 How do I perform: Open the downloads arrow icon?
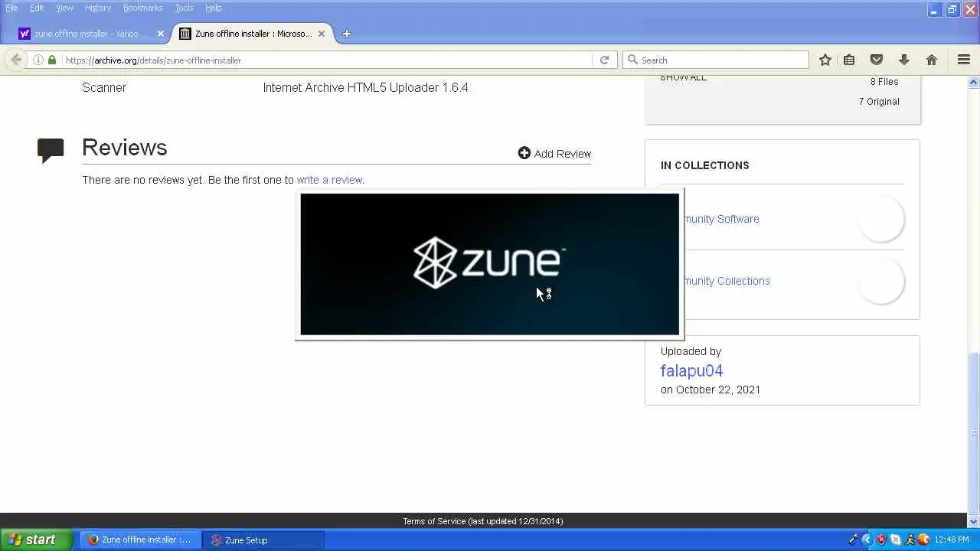(904, 60)
